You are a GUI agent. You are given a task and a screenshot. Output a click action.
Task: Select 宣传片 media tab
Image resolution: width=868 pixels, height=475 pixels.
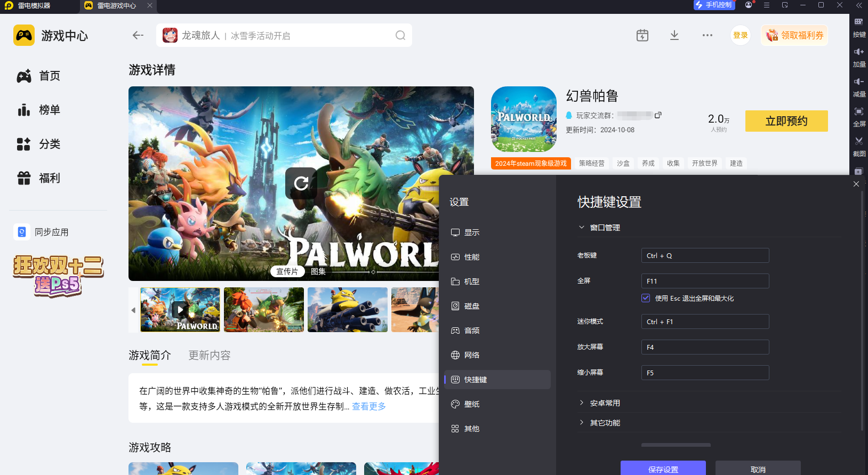[x=287, y=271]
